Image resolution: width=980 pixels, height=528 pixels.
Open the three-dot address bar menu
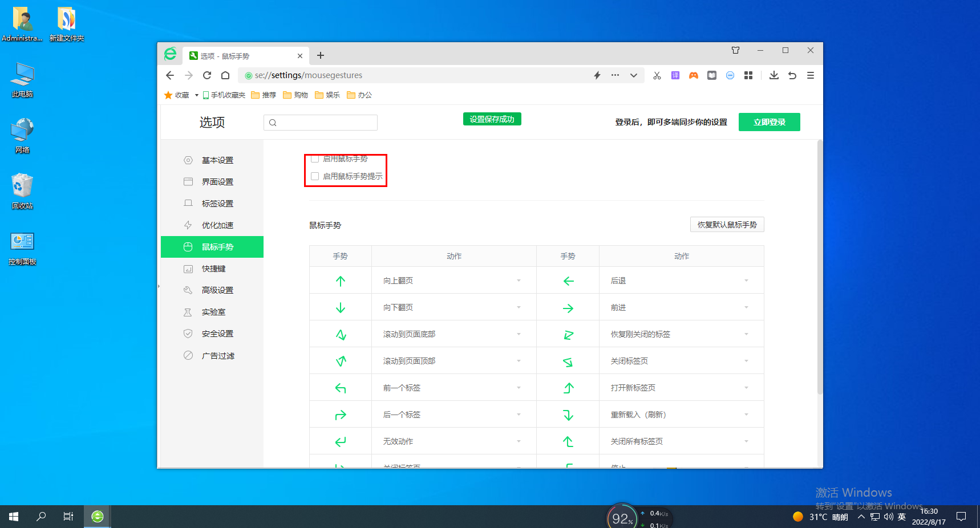(615, 75)
